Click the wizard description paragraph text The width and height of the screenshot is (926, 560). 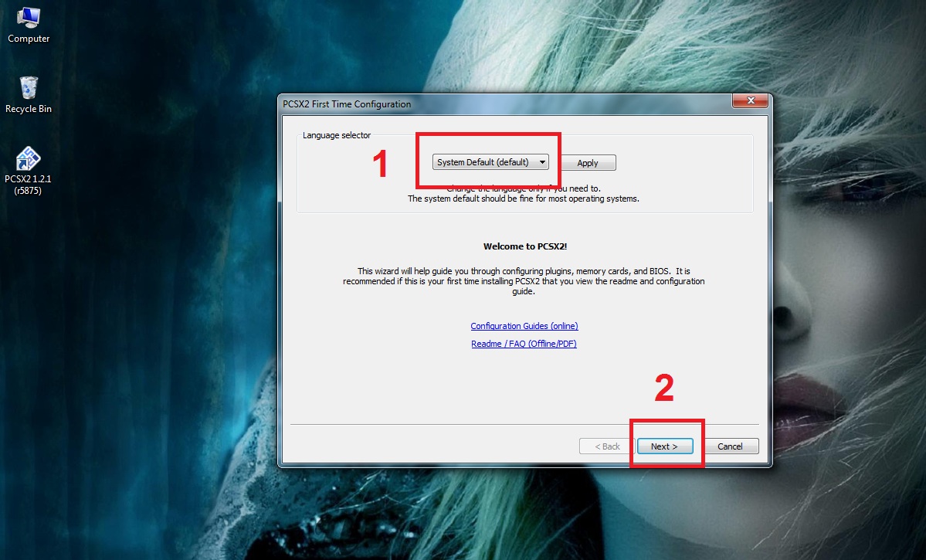click(524, 281)
